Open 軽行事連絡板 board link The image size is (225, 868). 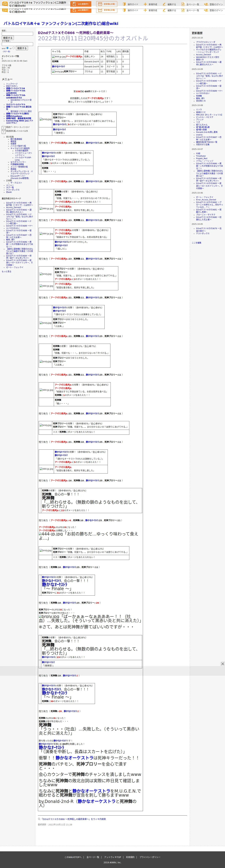tap(16, 139)
